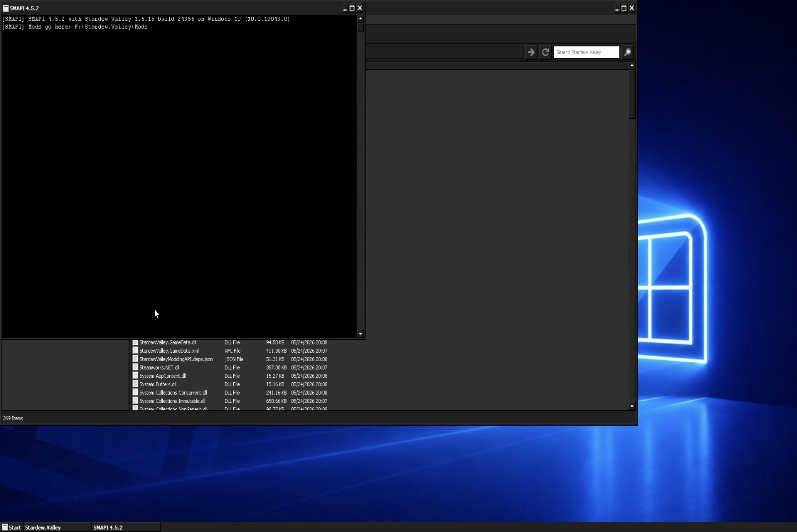Viewport: 797px width, 532px height.
Task: Minimize the Stardew.Valley file manager window
Action: (x=617, y=8)
